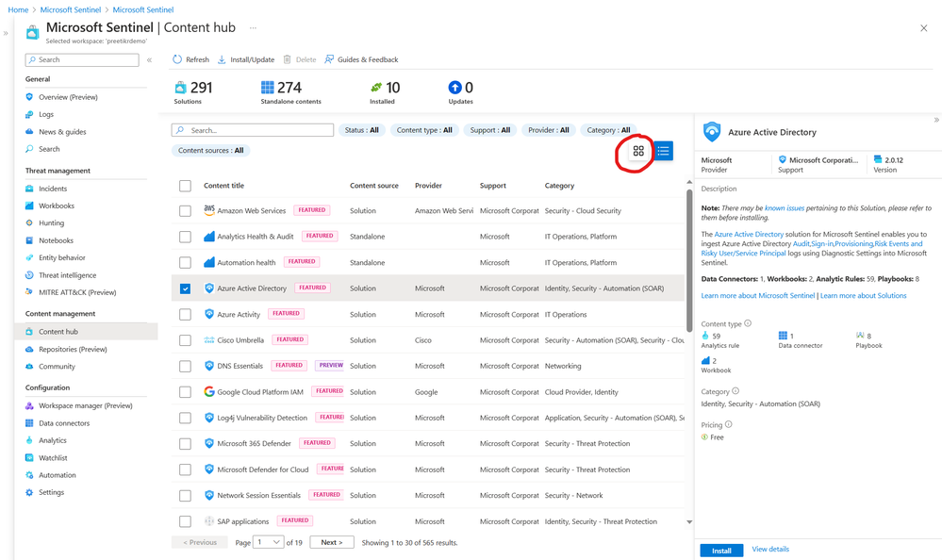Check the Automation health row checkbox
This screenshot has width=942, height=560.
[x=185, y=263]
